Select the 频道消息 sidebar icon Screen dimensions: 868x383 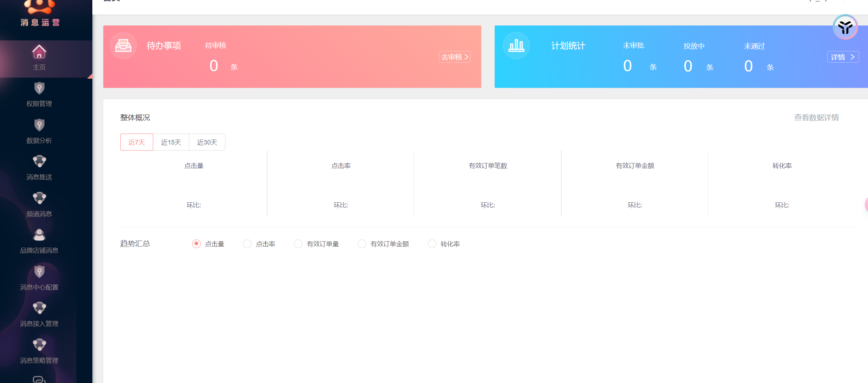coord(39,198)
